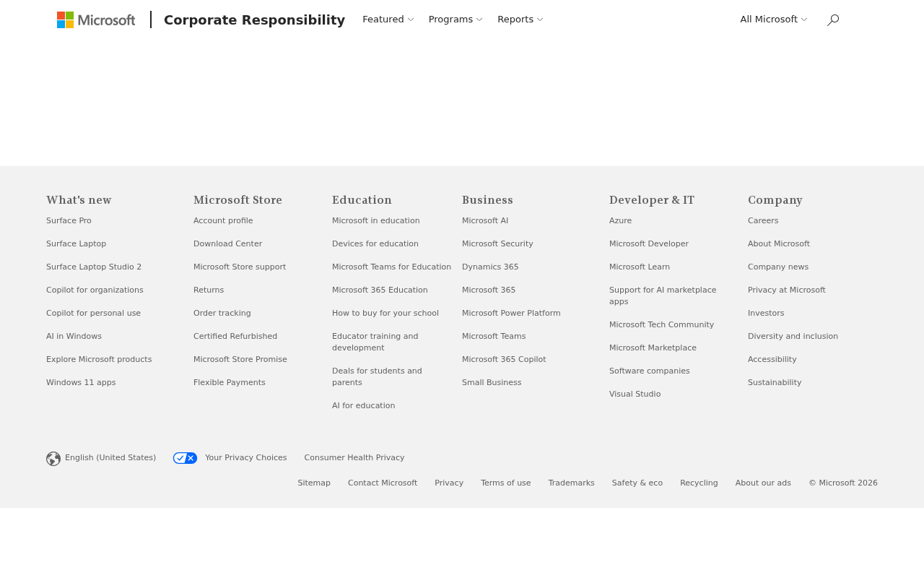The image size is (924, 578).
Task: Open the Surface Pro link
Action: tap(69, 221)
